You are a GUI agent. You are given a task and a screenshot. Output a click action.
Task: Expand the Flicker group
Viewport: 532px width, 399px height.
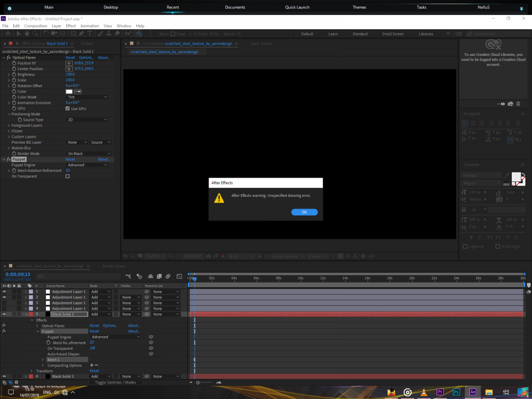coord(9,131)
